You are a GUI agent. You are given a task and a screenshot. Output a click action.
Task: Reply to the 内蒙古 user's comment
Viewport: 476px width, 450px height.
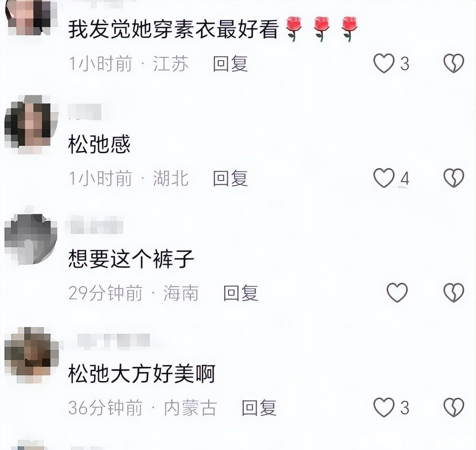259,408
